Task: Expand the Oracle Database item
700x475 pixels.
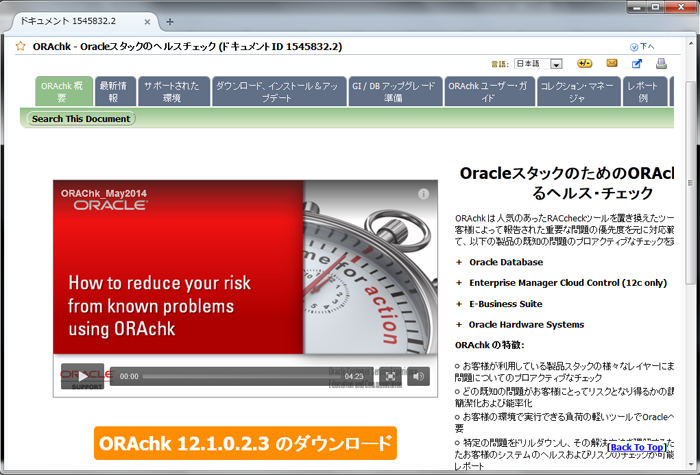Action: coord(459,262)
